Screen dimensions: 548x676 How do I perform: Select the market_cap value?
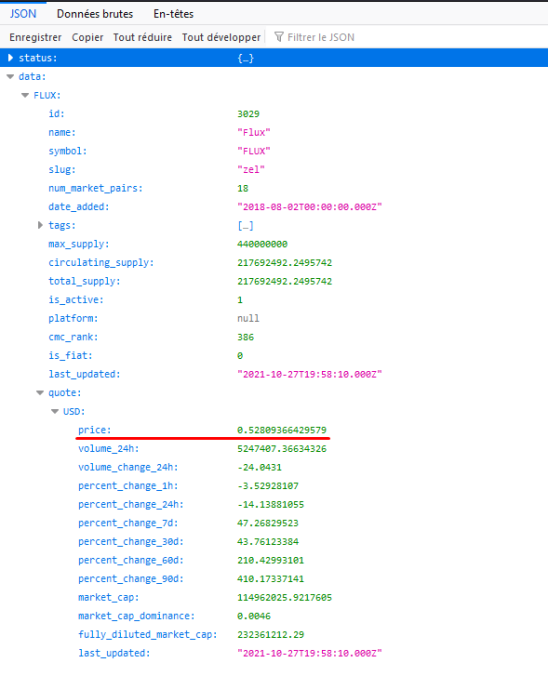point(285,598)
